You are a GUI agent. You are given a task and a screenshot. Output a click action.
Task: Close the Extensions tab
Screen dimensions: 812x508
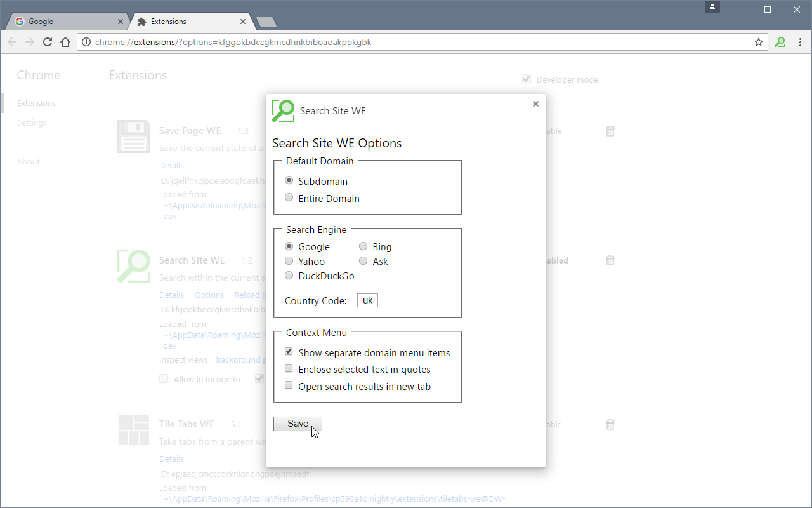243,22
